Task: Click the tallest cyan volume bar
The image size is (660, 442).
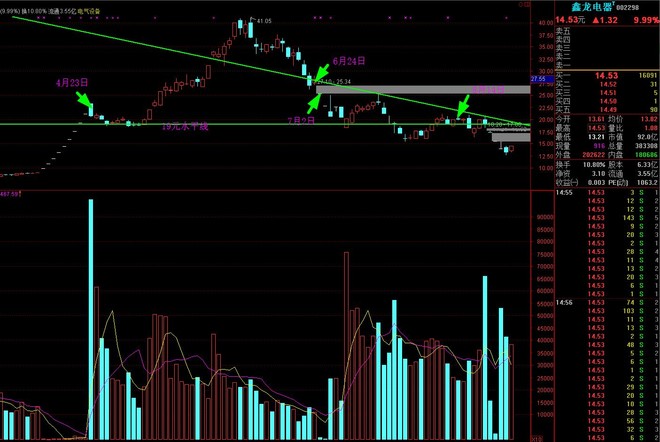Action: [x=90, y=320]
